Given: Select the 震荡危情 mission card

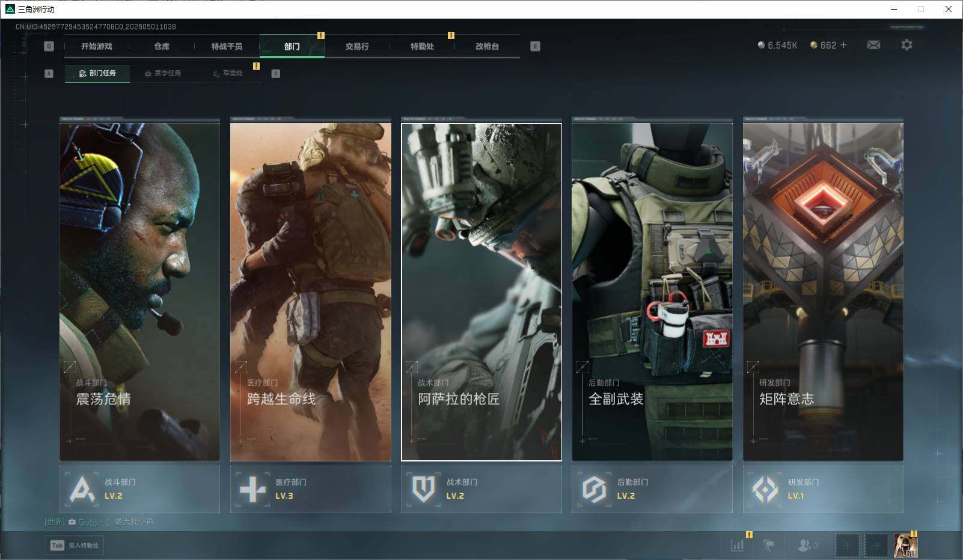Looking at the screenshot, I should click(139, 291).
